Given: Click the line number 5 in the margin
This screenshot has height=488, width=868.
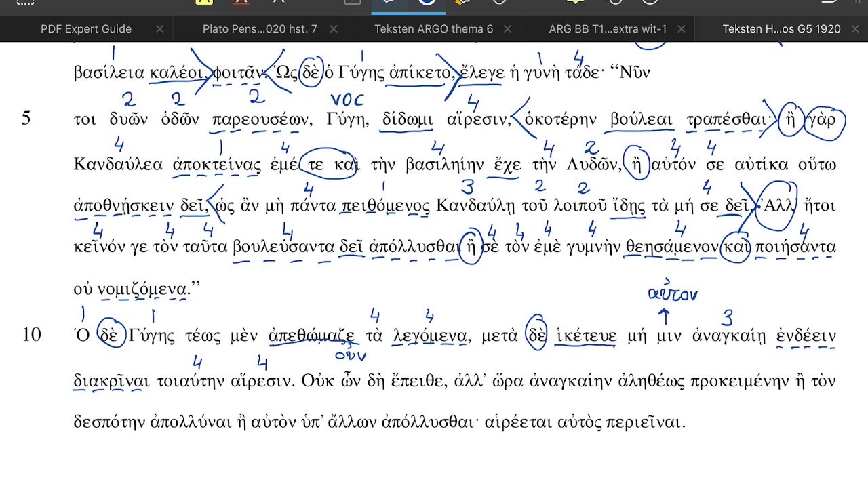Looking at the screenshot, I should (26, 119).
